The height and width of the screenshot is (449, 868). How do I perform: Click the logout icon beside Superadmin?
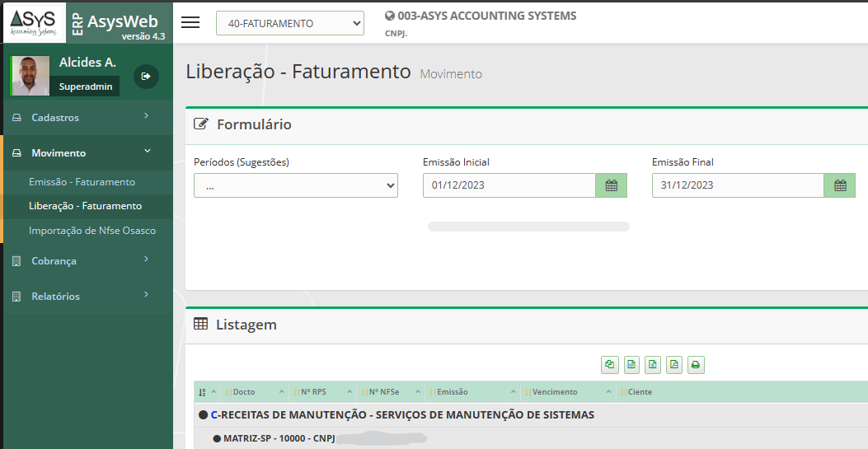[x=146, y=77]
